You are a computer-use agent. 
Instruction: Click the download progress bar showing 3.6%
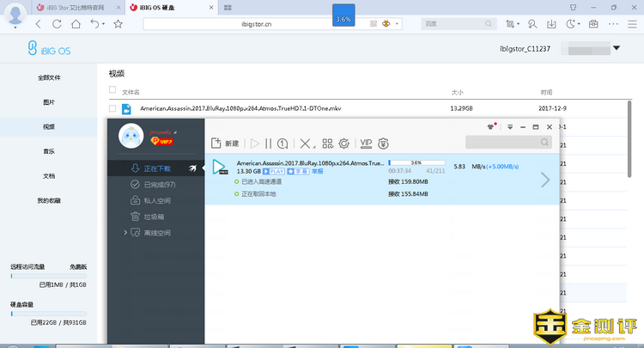[416, 162]
